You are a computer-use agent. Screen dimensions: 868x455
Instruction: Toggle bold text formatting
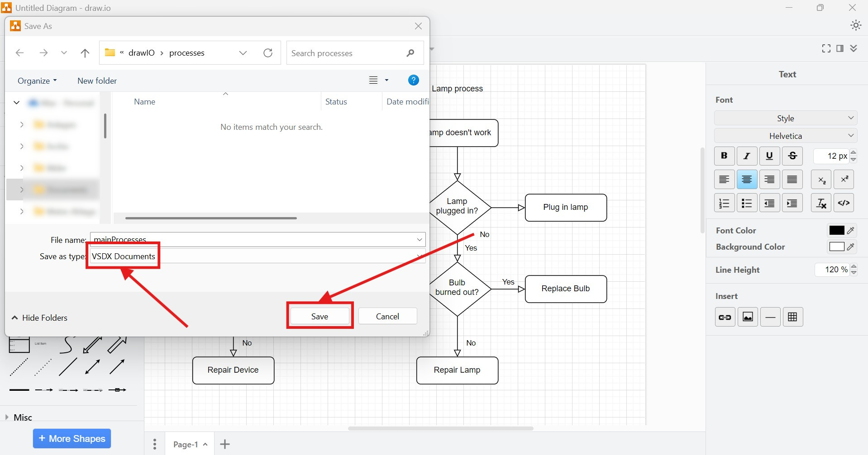pos(724,156)
